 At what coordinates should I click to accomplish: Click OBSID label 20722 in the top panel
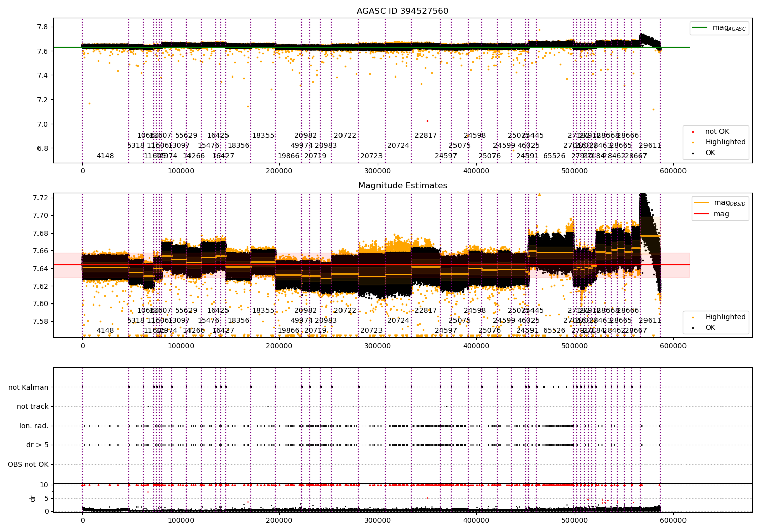click(345, 135)
